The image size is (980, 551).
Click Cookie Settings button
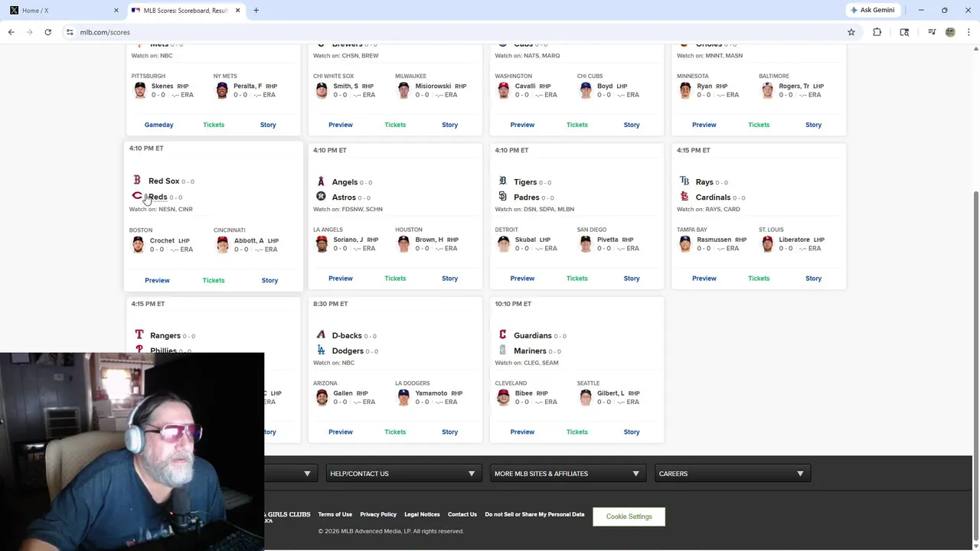click(x=629, y=517)
